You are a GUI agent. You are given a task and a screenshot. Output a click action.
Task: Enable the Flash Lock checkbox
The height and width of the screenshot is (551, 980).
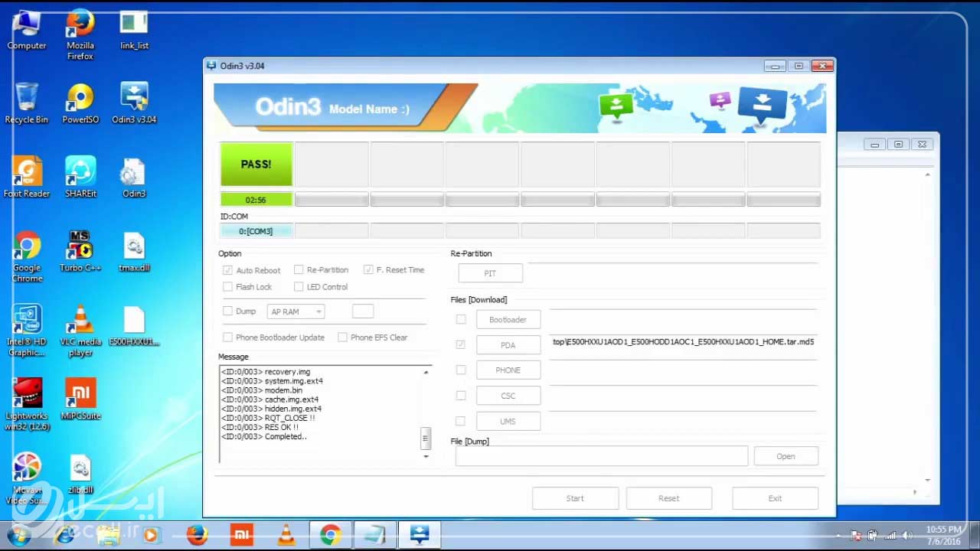pyautogui.click(x=227, y=287)
